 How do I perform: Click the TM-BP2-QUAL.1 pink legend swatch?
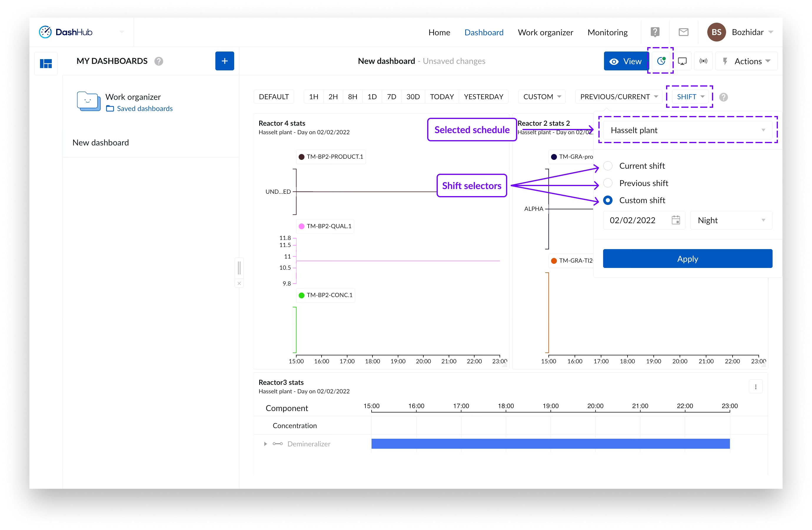pos(302,226)
